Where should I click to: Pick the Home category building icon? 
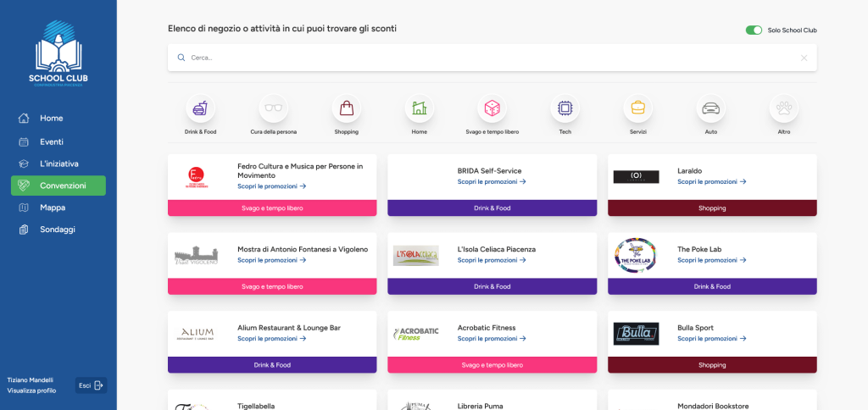point(419,108)
